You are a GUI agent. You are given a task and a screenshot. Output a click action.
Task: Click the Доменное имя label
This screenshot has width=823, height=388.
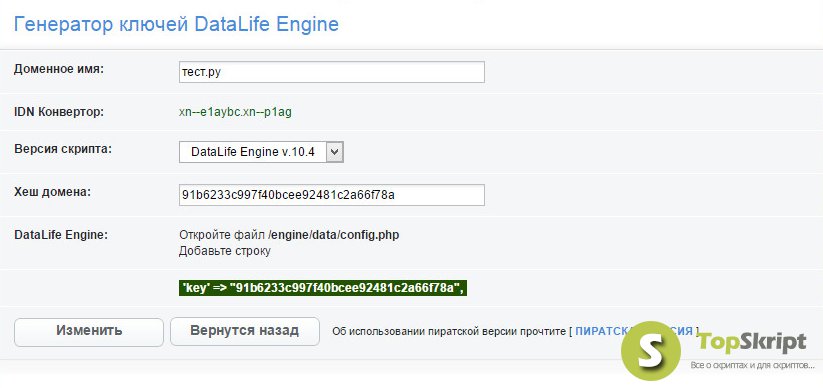(x=59, y=69)
